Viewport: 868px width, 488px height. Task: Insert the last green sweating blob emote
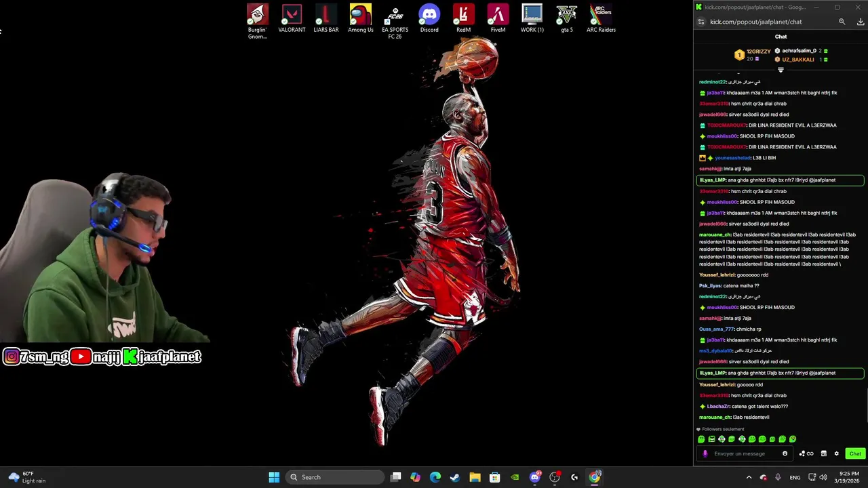pos(793,439)
